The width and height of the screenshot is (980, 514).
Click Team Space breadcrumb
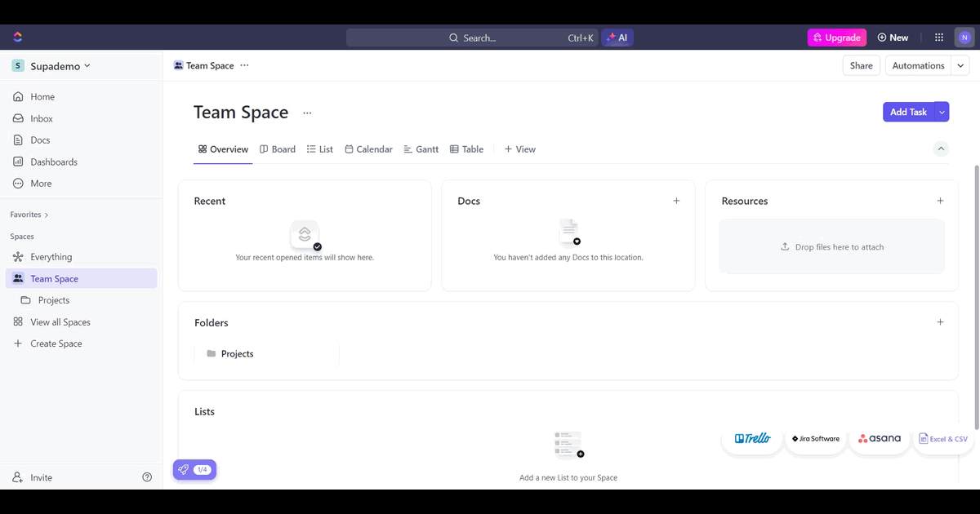[203, 65]
